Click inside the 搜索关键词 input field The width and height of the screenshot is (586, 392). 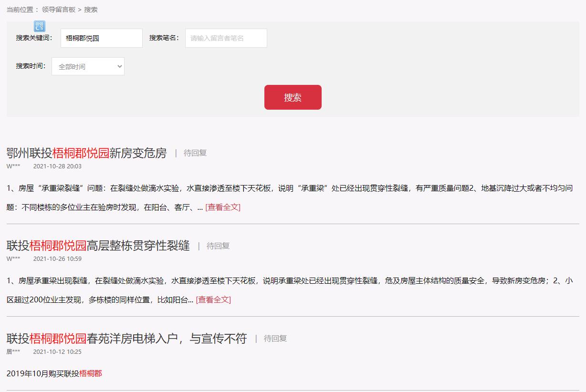point(101,38)
